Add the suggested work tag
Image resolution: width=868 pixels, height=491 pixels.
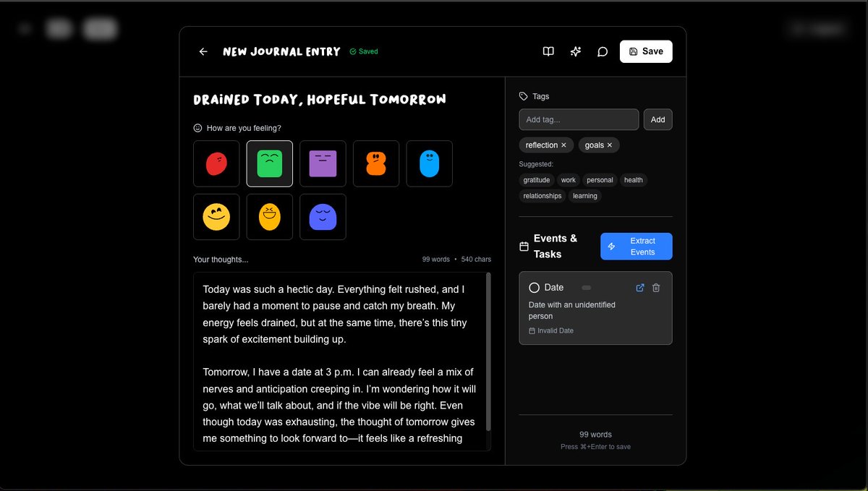coord(569,180)
